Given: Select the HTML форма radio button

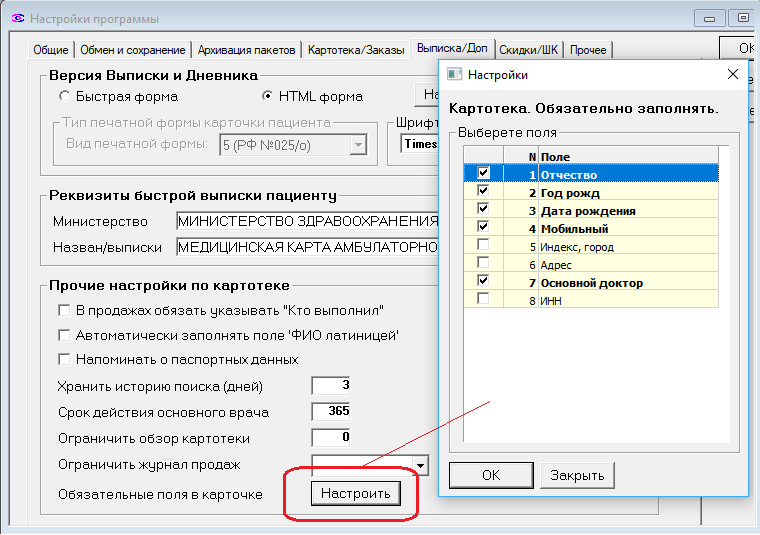Looking at the screenshot, I should click(267, 96).
